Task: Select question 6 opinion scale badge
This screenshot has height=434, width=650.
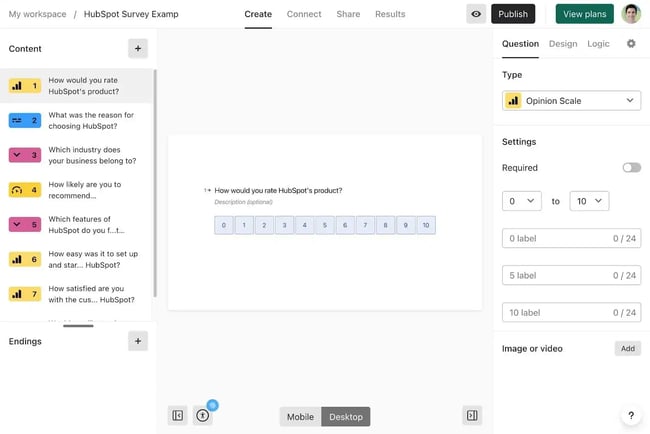Action: click(25, 259)
